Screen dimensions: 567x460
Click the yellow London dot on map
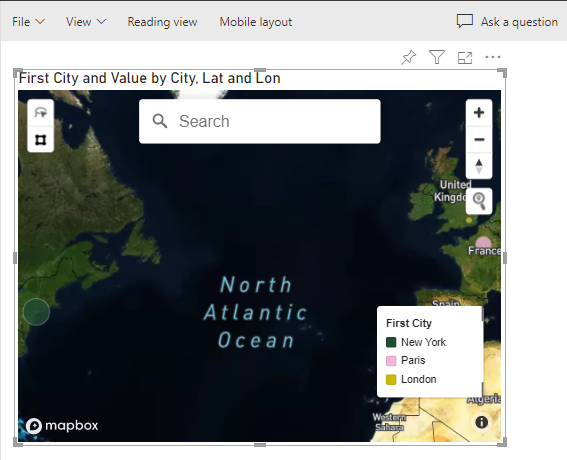pos(469,220)
